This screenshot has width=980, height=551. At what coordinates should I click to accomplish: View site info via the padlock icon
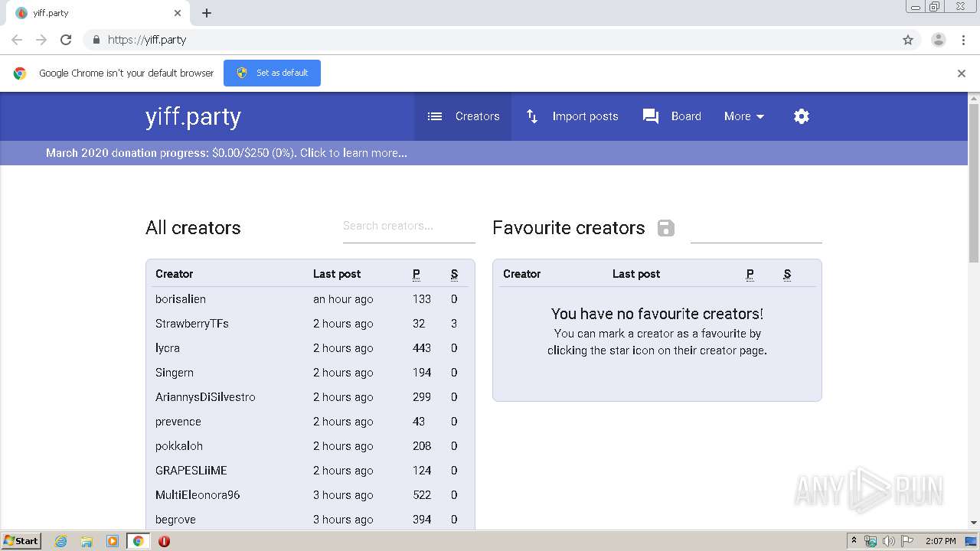point(96,40)
